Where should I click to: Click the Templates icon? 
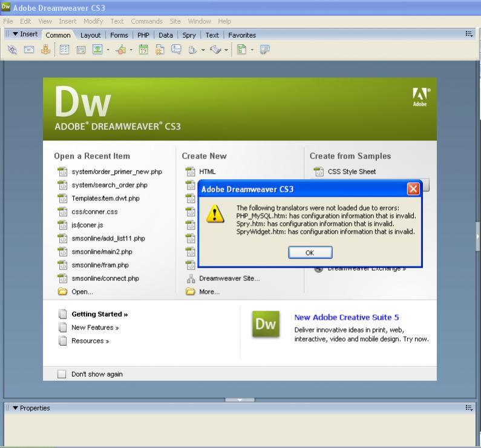(242, 50)
